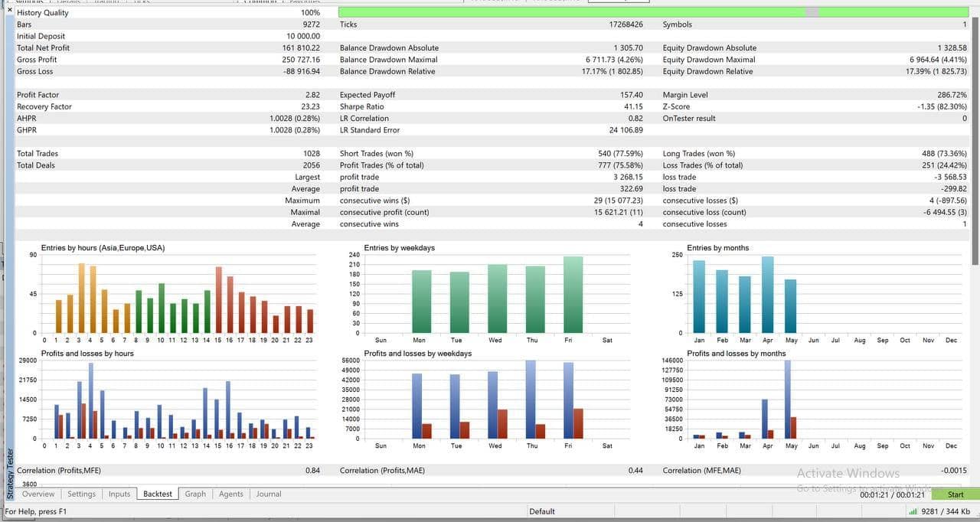
Task: Click the green Start button
Action: 955,494
